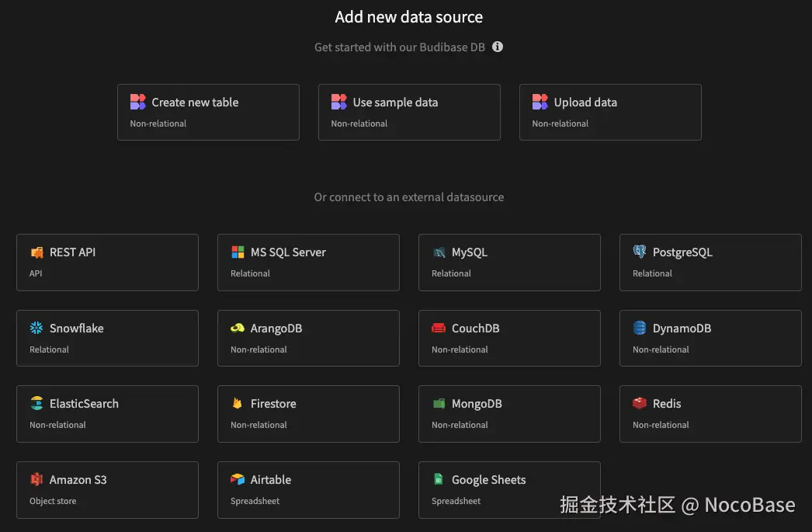Screen dimensions: 812x532
Task: Click the Snowflake snowflake icon
Action: tap(36, 328)
